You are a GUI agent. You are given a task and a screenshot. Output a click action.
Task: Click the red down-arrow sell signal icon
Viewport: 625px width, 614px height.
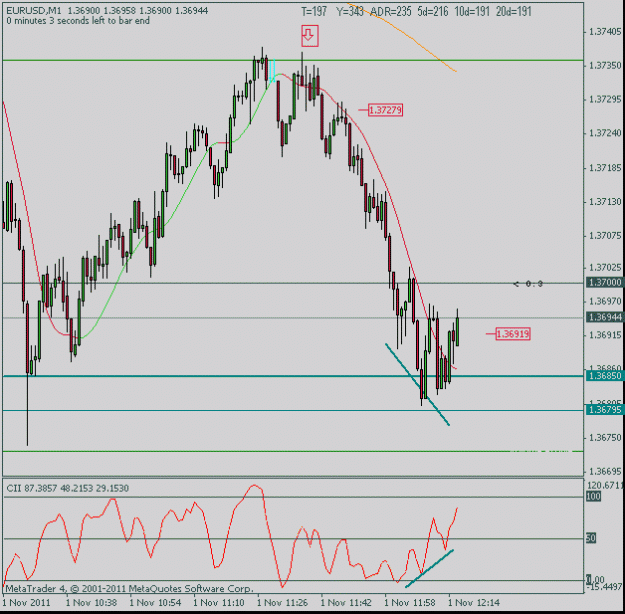click(x=310, y=36)
